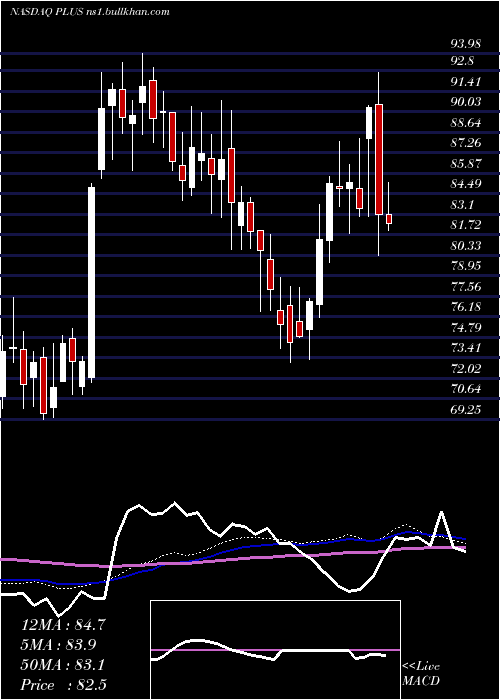500x700 pixels.
Task: Click the 84.49 price axis label
Action: 466,184
